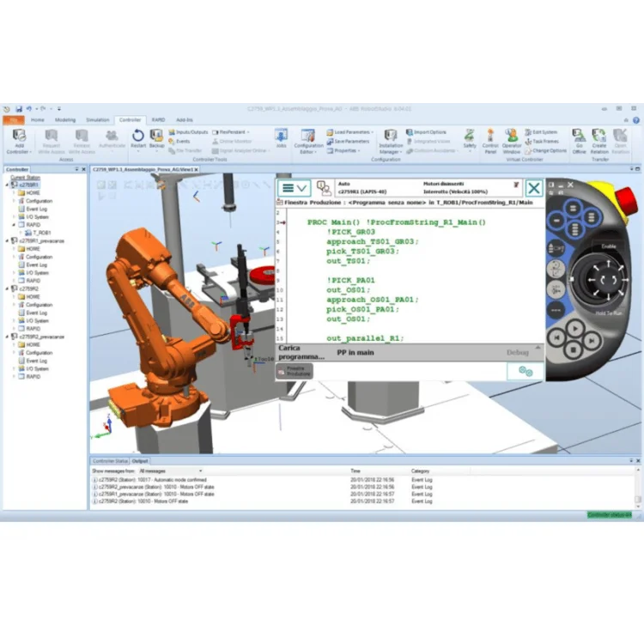Open Events in Controller Tools
The width and height of the screenshot is (644, 644).
click(179, 142)
